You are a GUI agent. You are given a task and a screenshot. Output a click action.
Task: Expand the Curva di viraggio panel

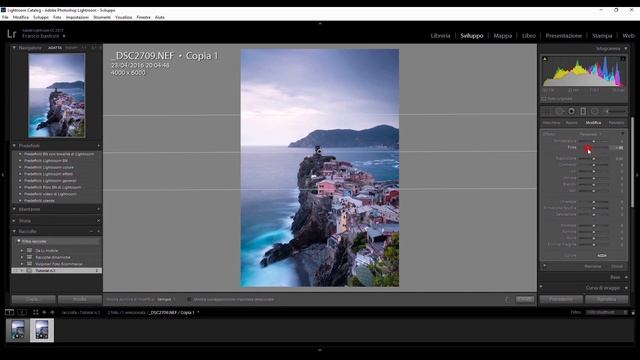(x=626, y=288)
